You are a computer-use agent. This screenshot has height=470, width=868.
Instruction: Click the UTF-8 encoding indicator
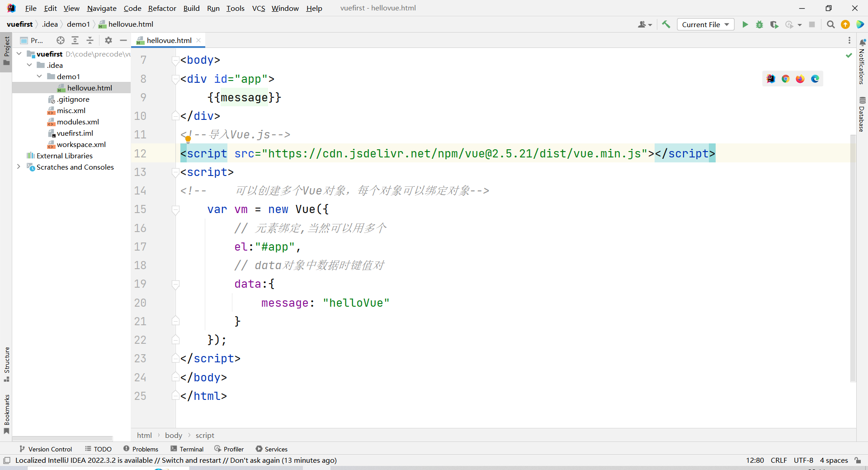coord(803,460)
